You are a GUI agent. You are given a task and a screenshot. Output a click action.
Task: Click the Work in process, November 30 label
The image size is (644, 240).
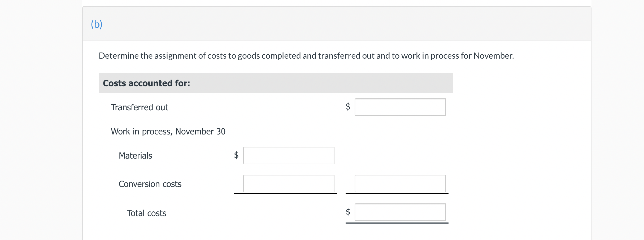tap(168, 131)
